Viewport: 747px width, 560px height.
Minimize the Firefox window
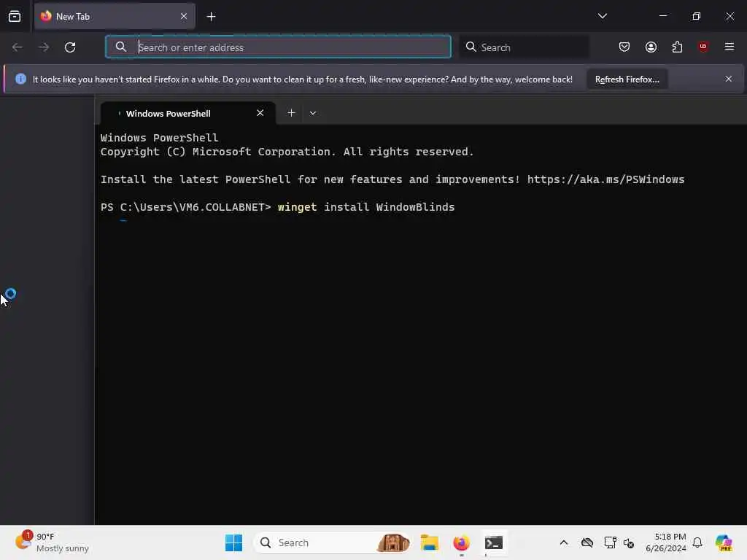click(662, 16)
